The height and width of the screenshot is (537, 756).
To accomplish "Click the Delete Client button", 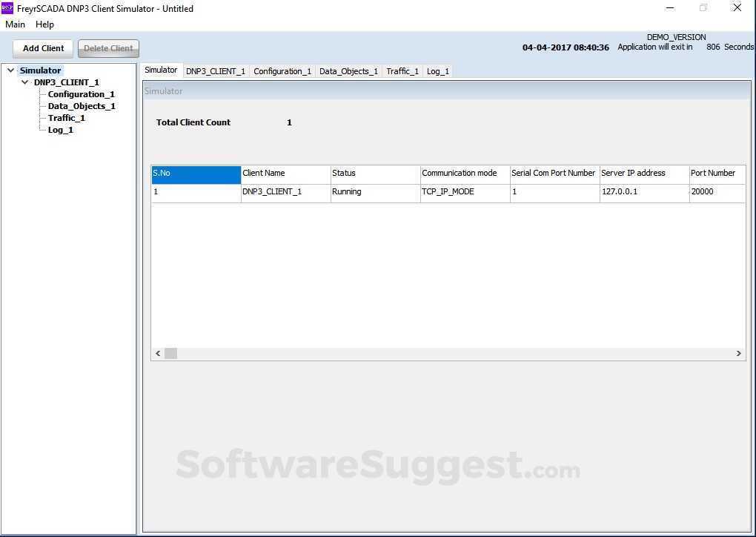I will pyautogui.click(x=108, y=47).
